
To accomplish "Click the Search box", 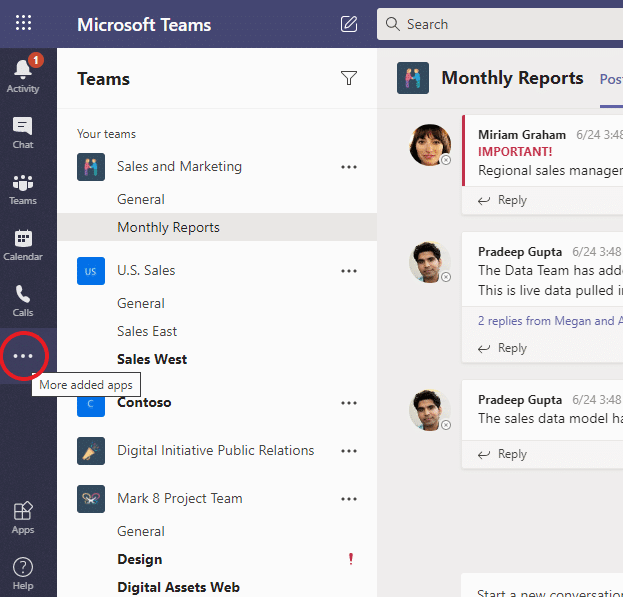I will (x=500, y=24).
